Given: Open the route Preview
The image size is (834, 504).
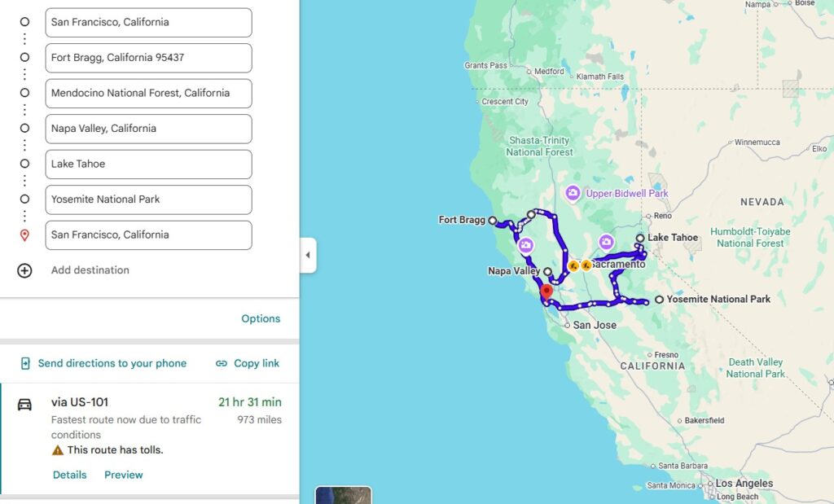Looking at the screenshot, I should coord(124,475).
